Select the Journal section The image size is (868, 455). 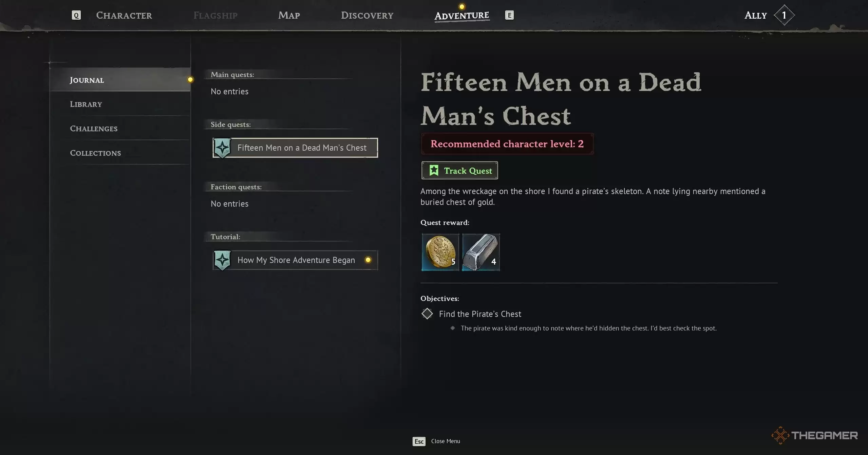[x=120, y=80]
